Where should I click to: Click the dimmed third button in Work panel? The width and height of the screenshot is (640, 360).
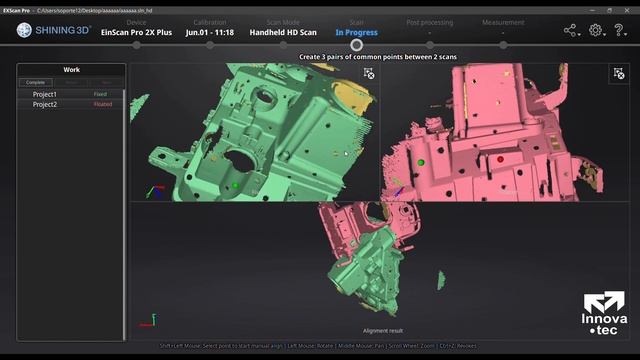tap(106, 82)
